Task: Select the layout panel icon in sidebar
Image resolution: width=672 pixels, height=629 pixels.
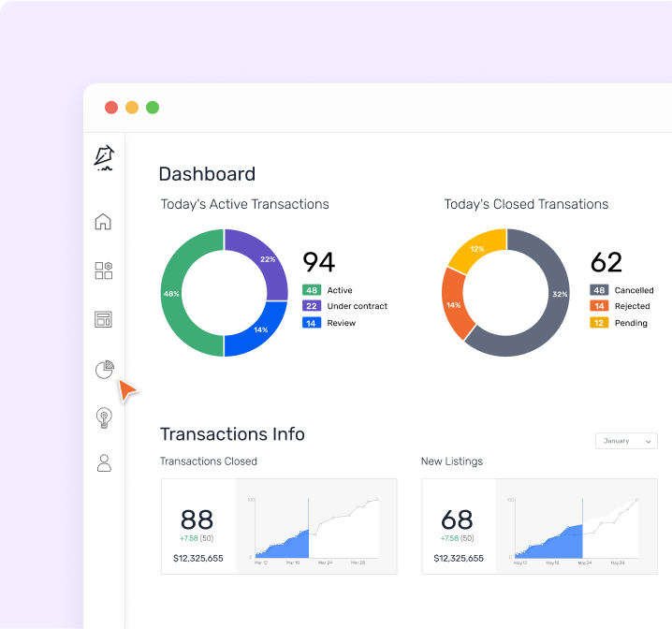Action: (104, 320)
